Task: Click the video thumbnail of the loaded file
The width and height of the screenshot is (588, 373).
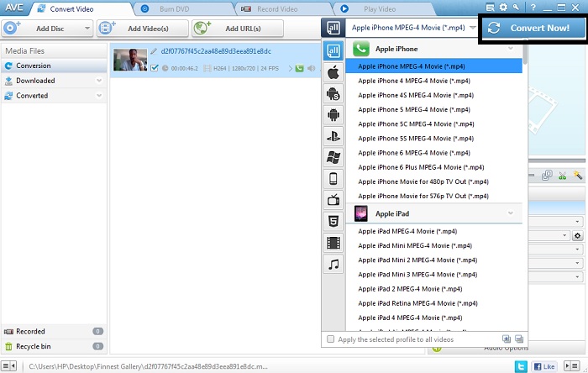Action: (130, 60)
